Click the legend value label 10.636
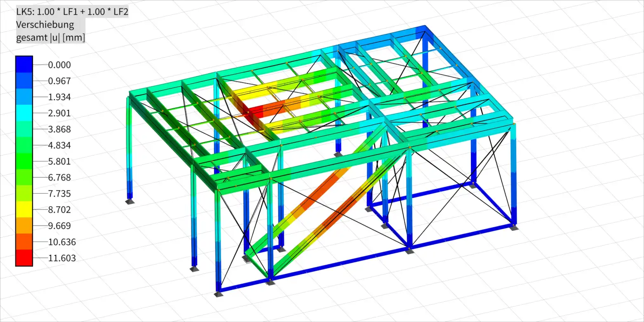Viewport: 644px width, 322px height. 62,242
